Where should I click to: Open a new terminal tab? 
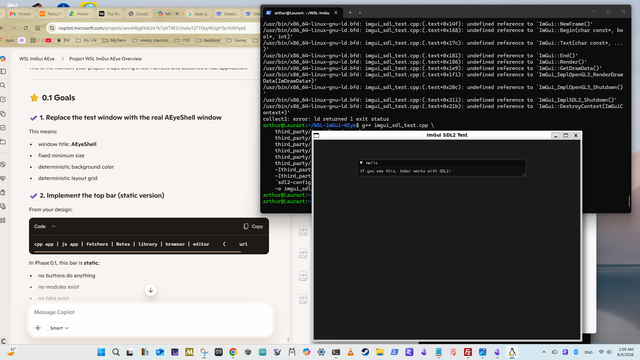pyautogui.click(x=350, y=13)
